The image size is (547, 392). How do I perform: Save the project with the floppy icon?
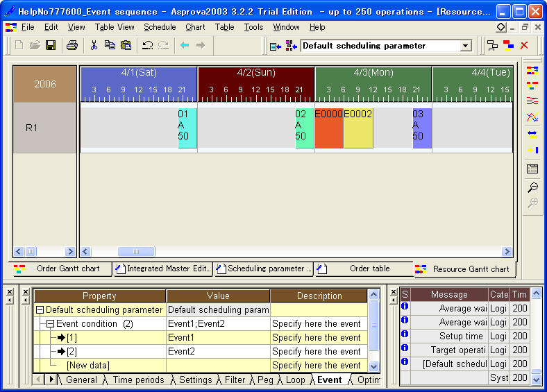click(51, 45)
